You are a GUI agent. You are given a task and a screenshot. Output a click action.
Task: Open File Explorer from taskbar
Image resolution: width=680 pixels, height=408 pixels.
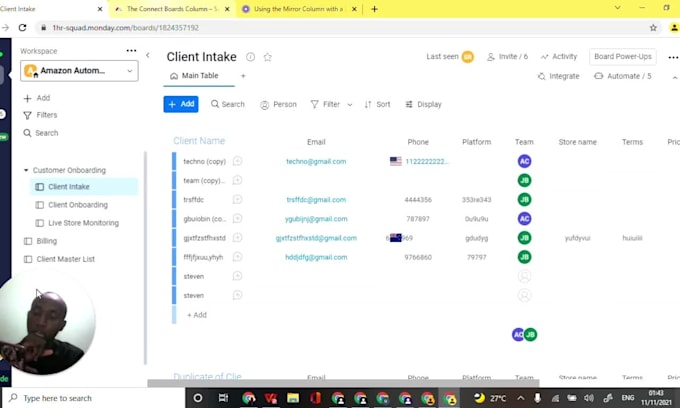click(293, 398)
